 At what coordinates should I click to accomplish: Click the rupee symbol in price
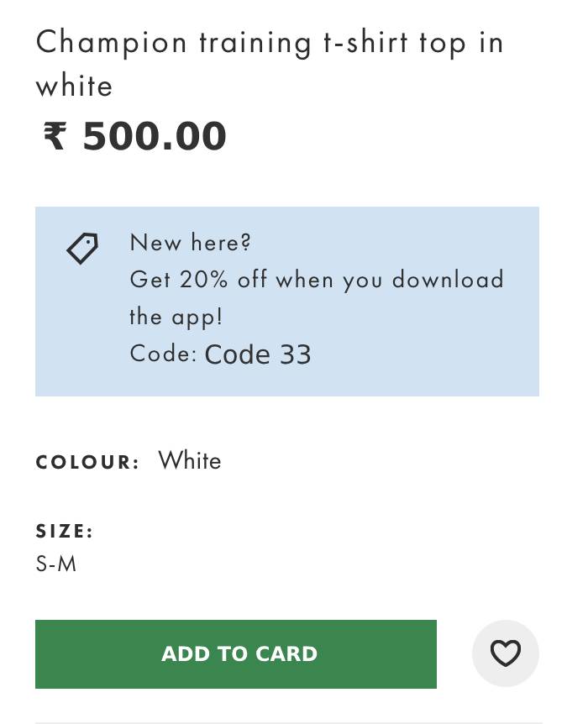tap(55, 136)
